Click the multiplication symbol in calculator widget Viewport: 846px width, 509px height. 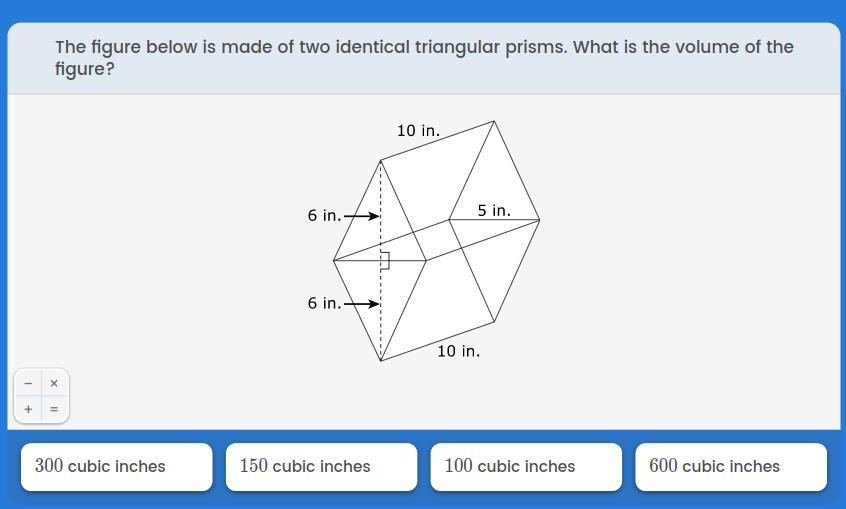[x=54, y=383]
